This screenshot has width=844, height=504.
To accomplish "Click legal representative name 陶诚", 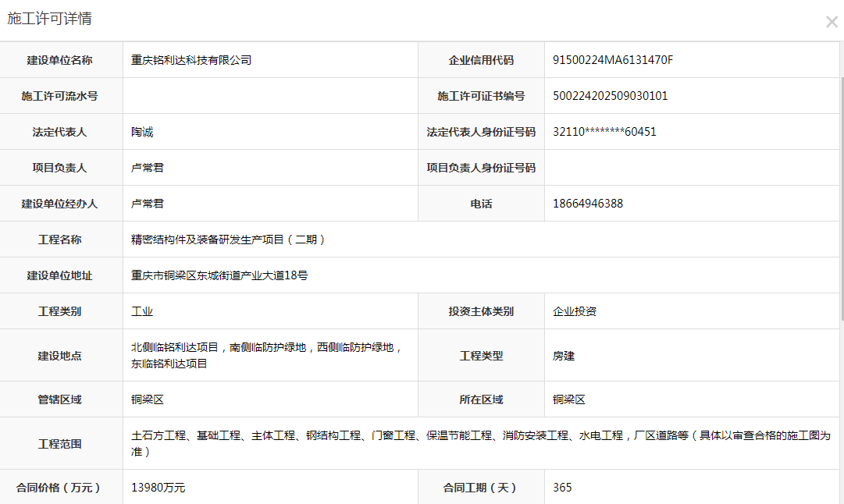I will click(x=142, y=132).
